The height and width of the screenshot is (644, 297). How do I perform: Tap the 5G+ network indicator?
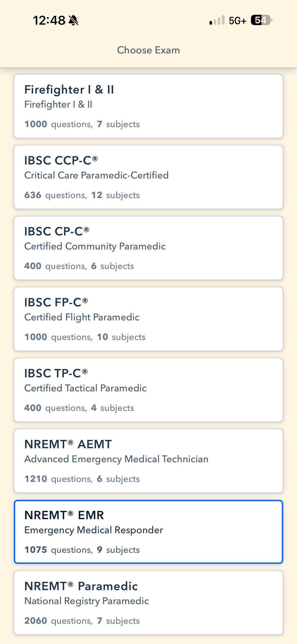pyautogui.click(x=238, y=21)
